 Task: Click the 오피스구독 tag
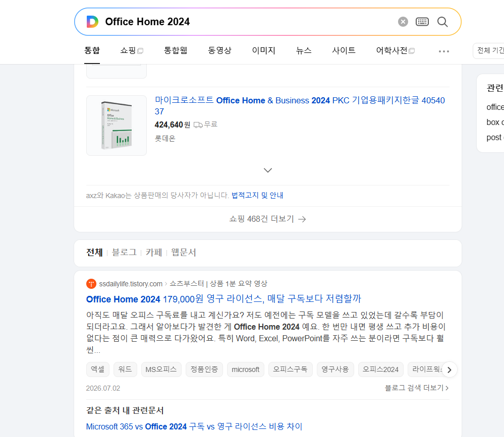click(290, 369)
